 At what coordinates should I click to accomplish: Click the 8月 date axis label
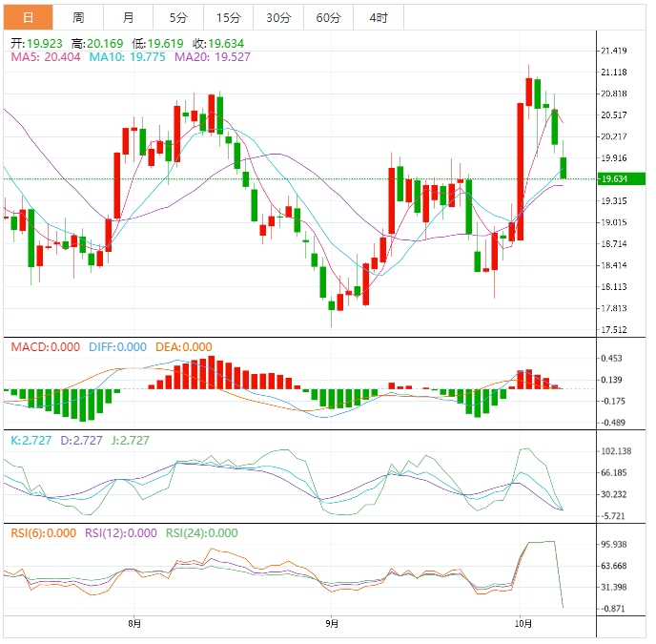[x=134, y=624]
